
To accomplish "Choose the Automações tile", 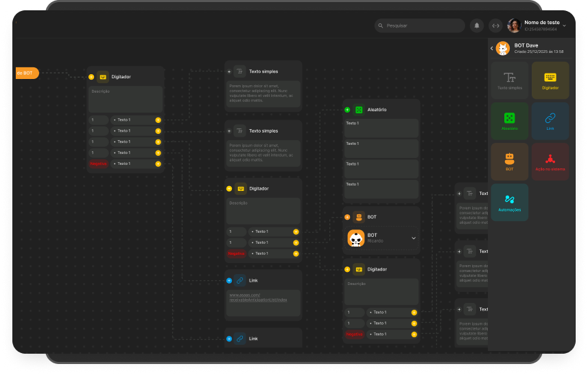I will (x=509, y=202).
